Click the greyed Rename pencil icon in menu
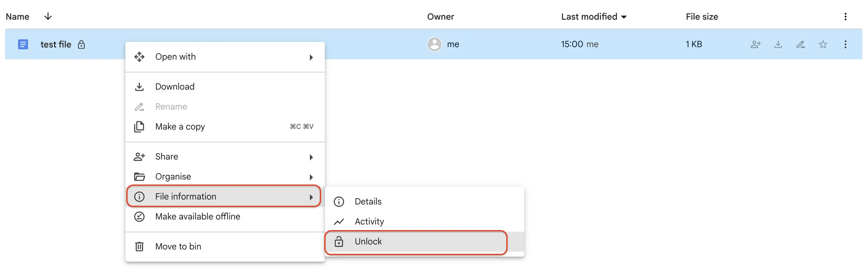Viewport: 868px width, 276px height. tap(139, 106)
